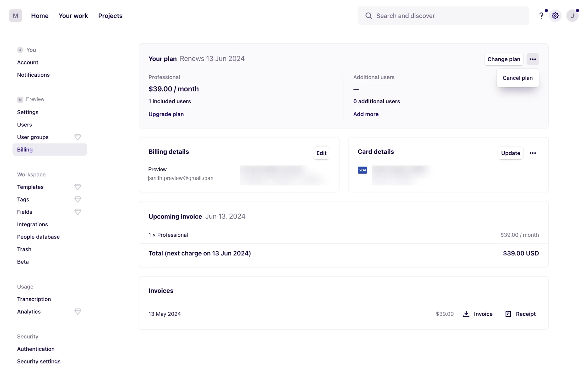Click the Visa card logo
588x368 pixels.
(x=362, y=170)
